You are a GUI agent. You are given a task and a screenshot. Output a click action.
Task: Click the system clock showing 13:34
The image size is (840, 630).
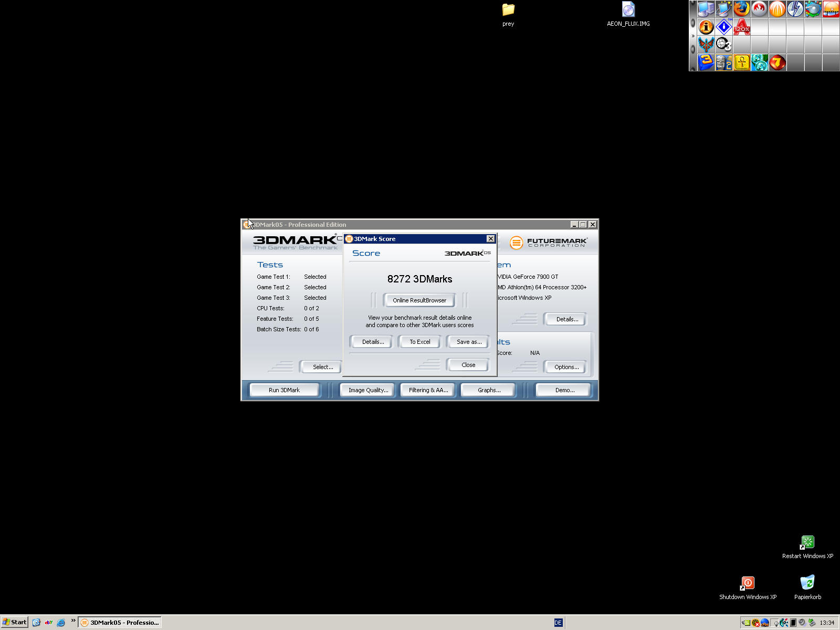[827, 623]
